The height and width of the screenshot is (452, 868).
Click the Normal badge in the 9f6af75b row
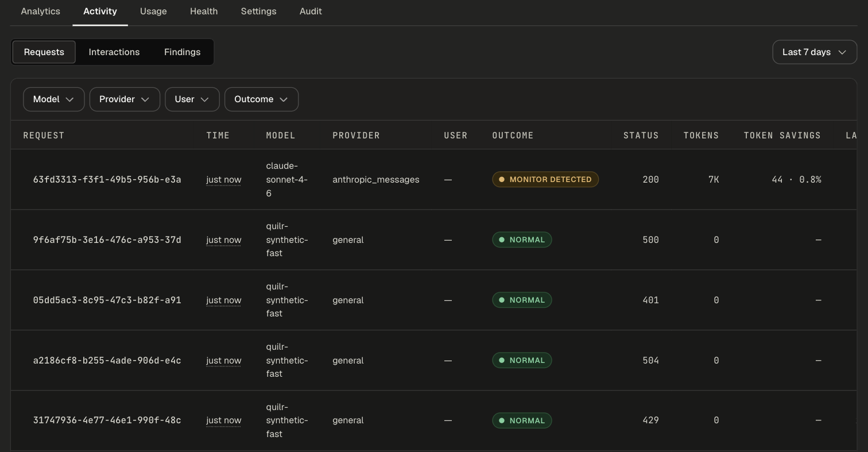coord(522,240)
